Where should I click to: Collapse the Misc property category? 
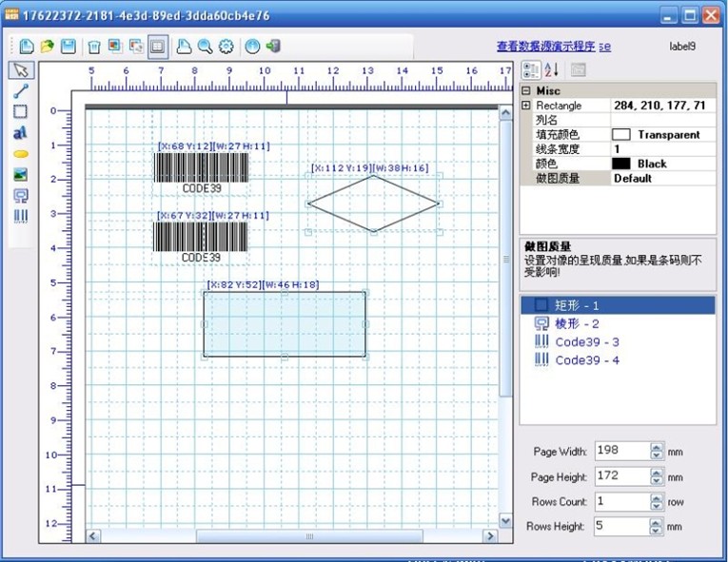click(x=526, y=90)
